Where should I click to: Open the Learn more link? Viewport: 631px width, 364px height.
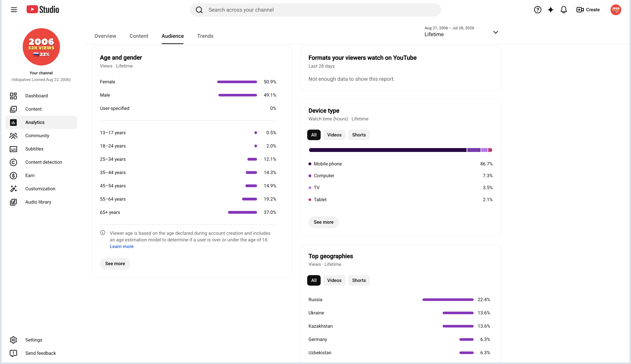pos(122,247)
